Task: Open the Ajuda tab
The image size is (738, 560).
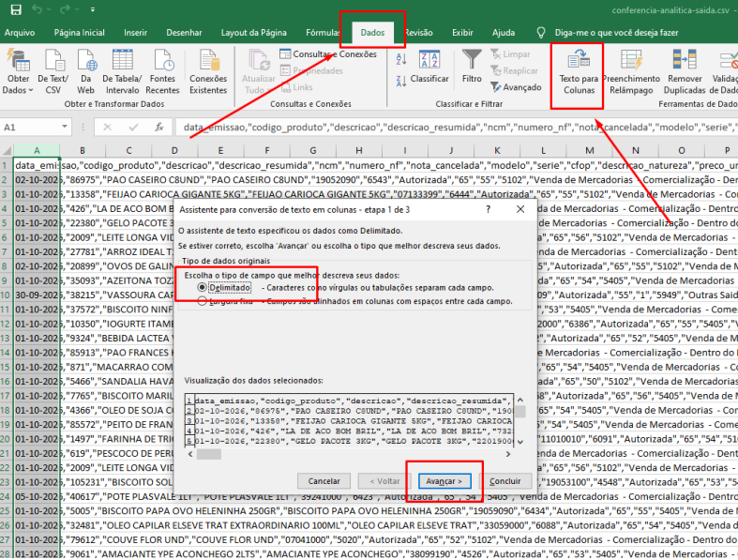Action: click(504, 33)
